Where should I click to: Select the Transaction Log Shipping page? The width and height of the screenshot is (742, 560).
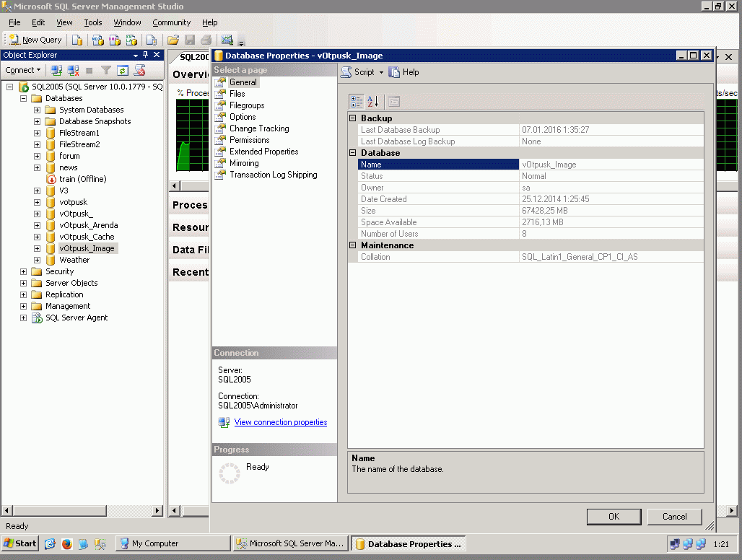[x=273, y=175]
